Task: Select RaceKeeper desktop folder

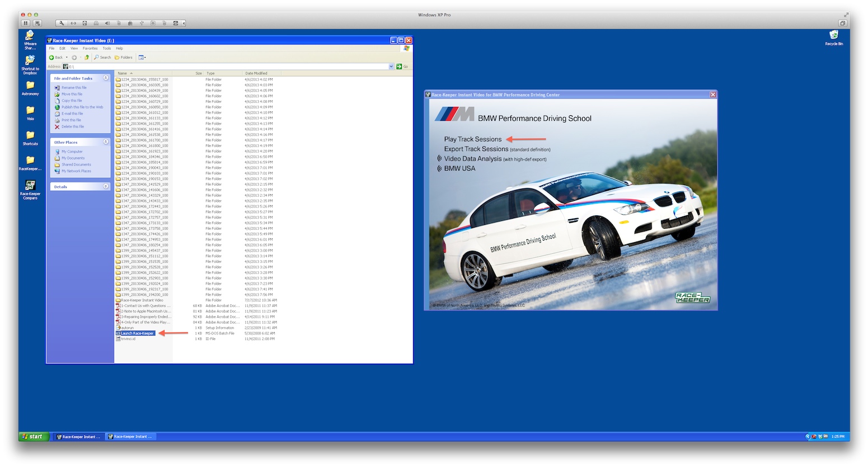Action: [x=30, y=163]
